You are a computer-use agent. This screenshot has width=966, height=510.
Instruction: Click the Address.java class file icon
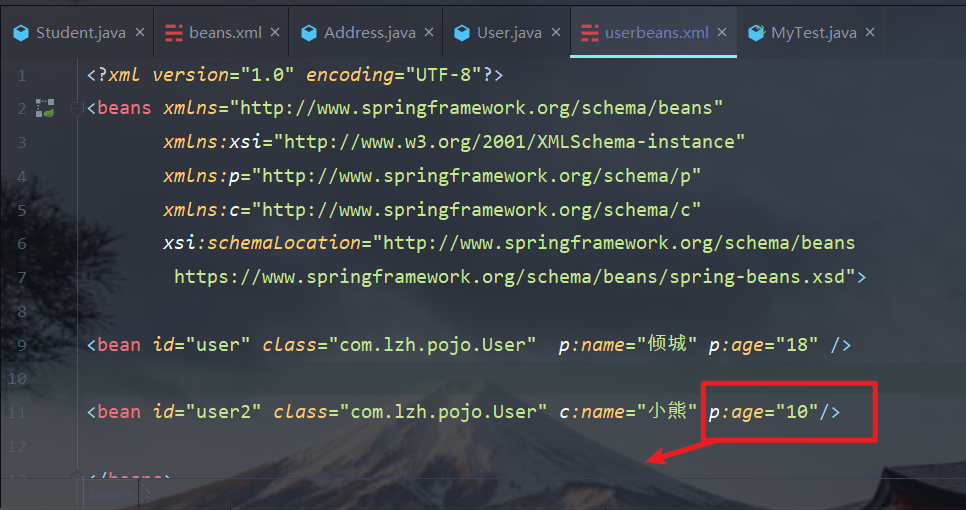pyautogui.click(x=309, y=33)
